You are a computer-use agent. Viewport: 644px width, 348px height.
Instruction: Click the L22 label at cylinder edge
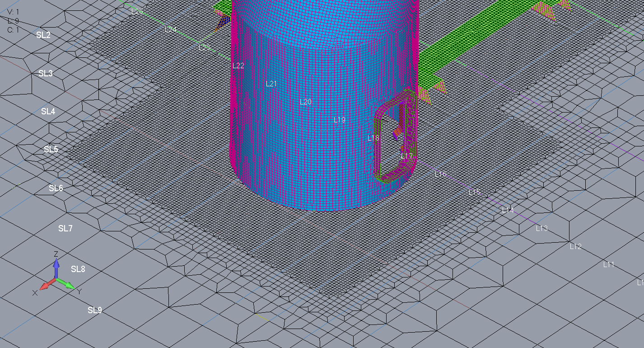click(x=238, y=66)
